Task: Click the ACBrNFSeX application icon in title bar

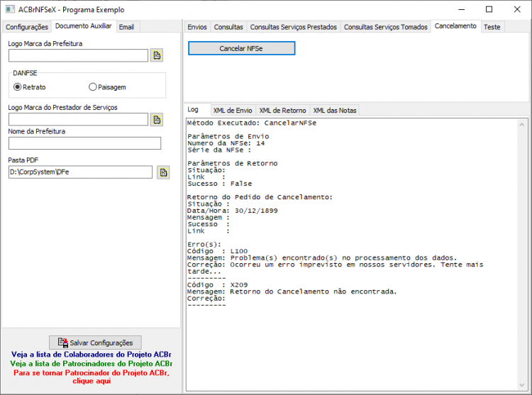Action: pos(10,9)
